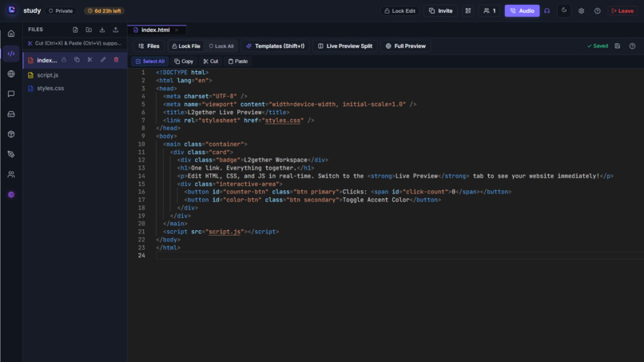
Task: Click the Paste button
Action: tap(238, 62)
